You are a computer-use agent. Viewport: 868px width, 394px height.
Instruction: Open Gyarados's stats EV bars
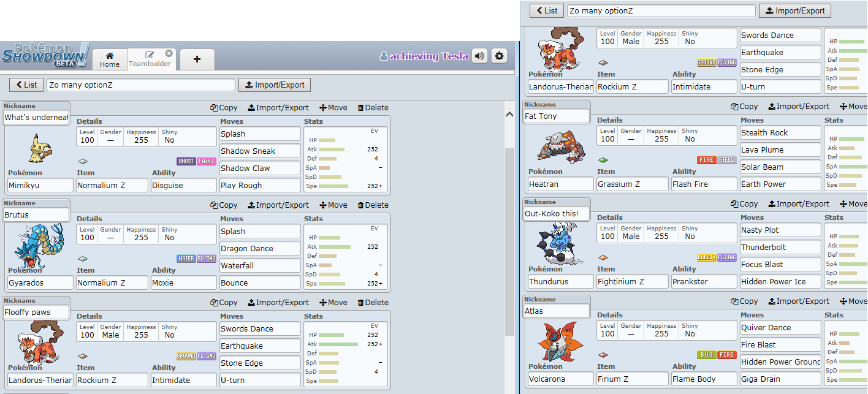pos(346,260)
